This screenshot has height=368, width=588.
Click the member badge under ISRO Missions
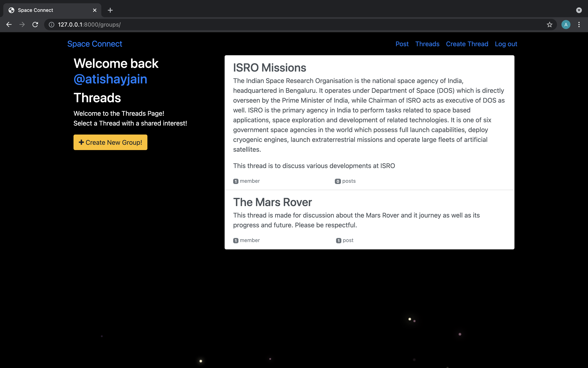click(x=246, y=181)
